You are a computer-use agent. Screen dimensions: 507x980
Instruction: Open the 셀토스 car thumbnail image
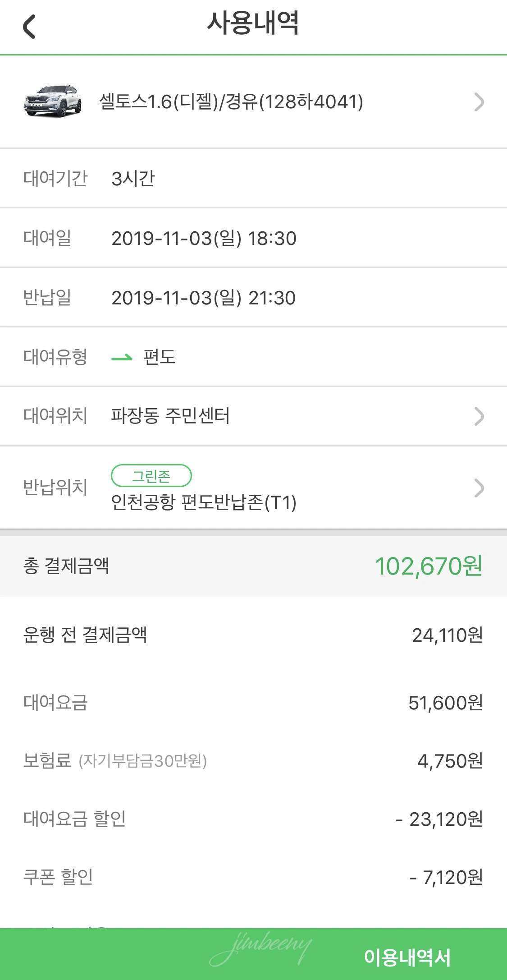tap(53, 101)
